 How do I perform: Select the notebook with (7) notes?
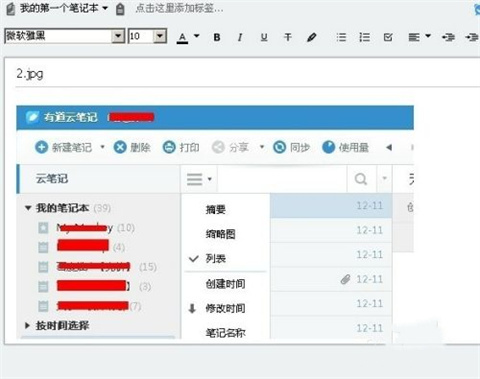(x=90, y=306)
